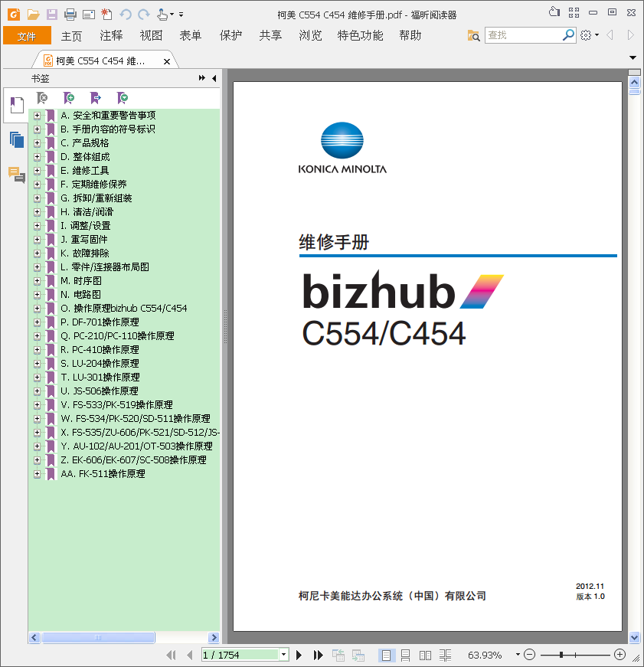Image resolution: width=644 pixels, height=667 pixels.
Task: Click the delete bookmark icon
Action: coord(42,98)
